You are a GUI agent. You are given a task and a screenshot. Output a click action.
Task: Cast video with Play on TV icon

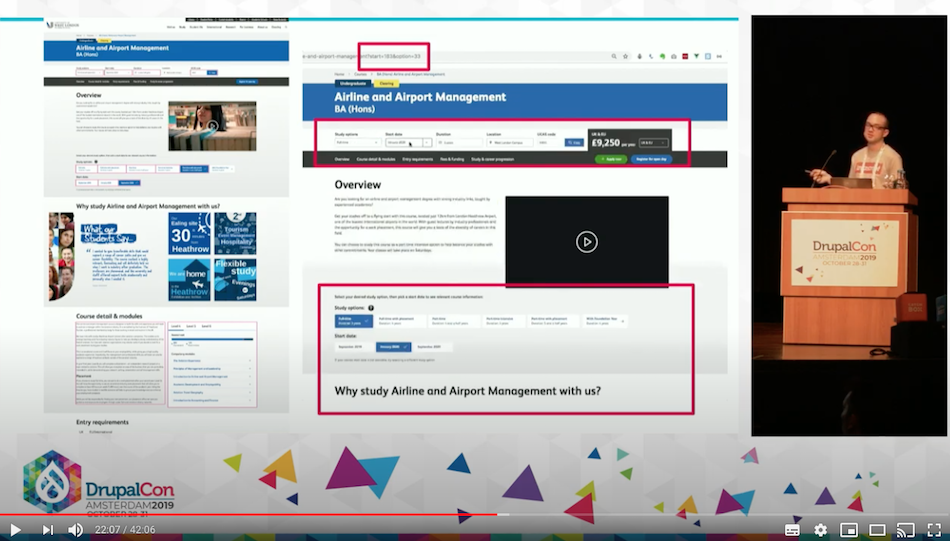(x=904, y=529)
